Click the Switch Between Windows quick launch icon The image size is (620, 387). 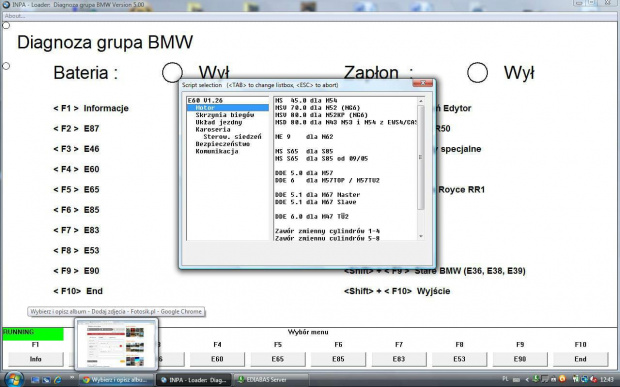click(46, 380)
